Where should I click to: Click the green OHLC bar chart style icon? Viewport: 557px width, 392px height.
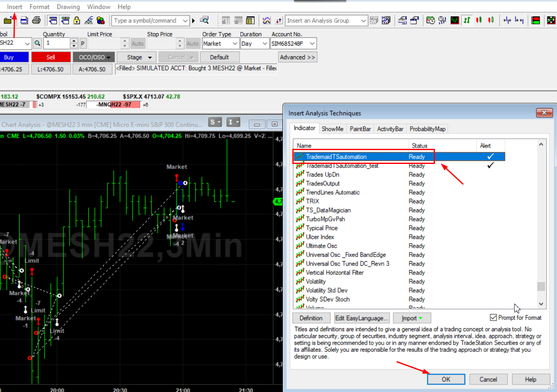466,20
